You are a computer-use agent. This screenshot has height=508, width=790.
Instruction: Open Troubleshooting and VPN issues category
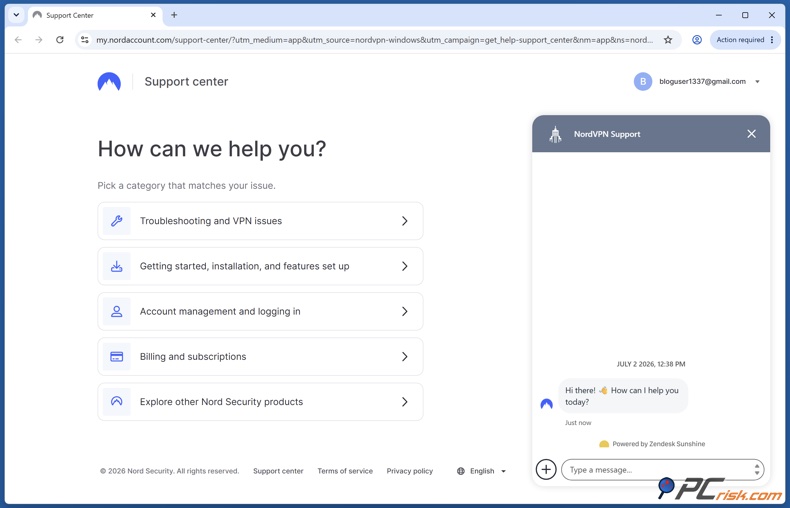click(x=260, y=221)
